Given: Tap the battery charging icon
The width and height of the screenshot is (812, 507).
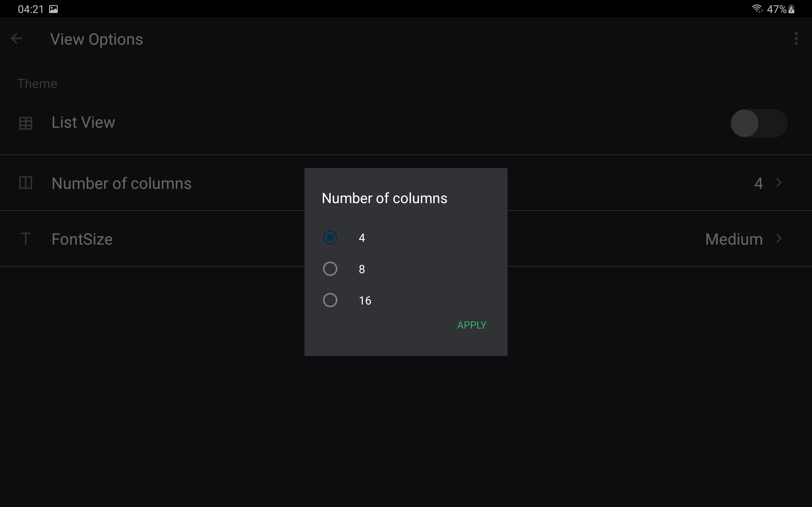Looking at the screenshot, I should tap(791, 9).
